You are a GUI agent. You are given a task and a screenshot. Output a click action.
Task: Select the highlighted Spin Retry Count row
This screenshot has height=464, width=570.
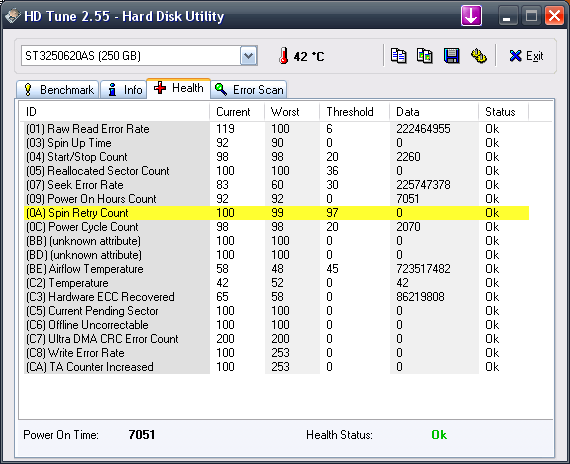276,213
